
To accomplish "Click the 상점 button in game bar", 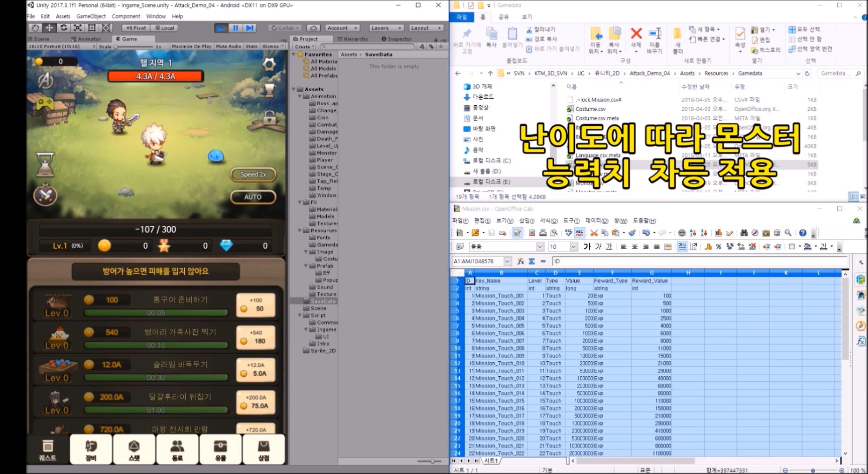I will (x=263, y=450).
